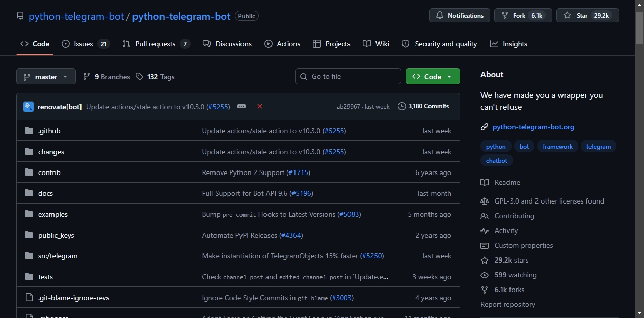Screen dimensions: 644x318
Task: Click the failed status red X icon
Action: point(260,106)
